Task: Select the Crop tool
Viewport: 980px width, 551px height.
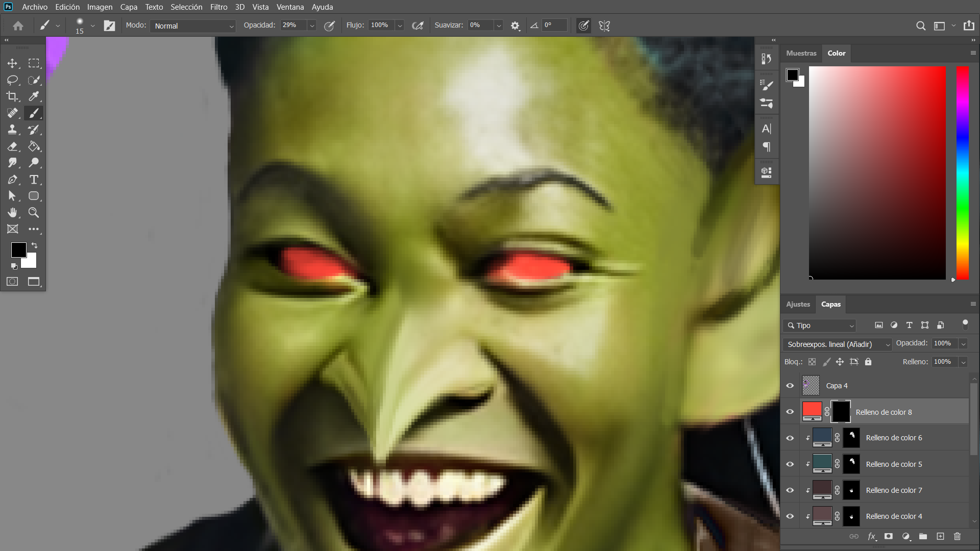Action: [x=12, y=96]
